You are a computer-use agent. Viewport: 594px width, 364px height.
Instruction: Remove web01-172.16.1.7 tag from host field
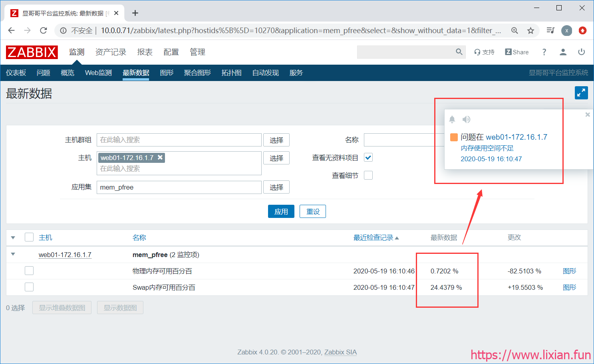point(160,157)
